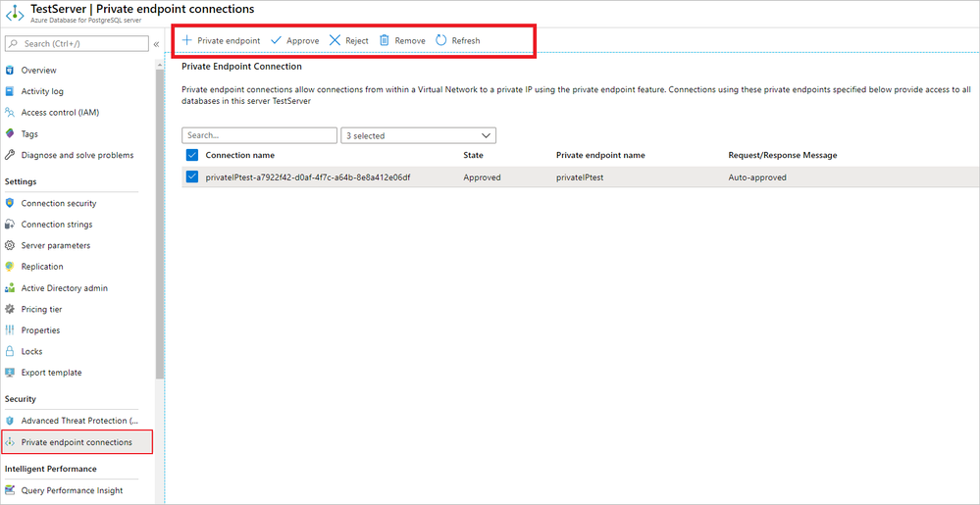Click the Access control (IAM) icon
Image resolution: width=980 pixels, height=505 pixels.
[10, 113]
